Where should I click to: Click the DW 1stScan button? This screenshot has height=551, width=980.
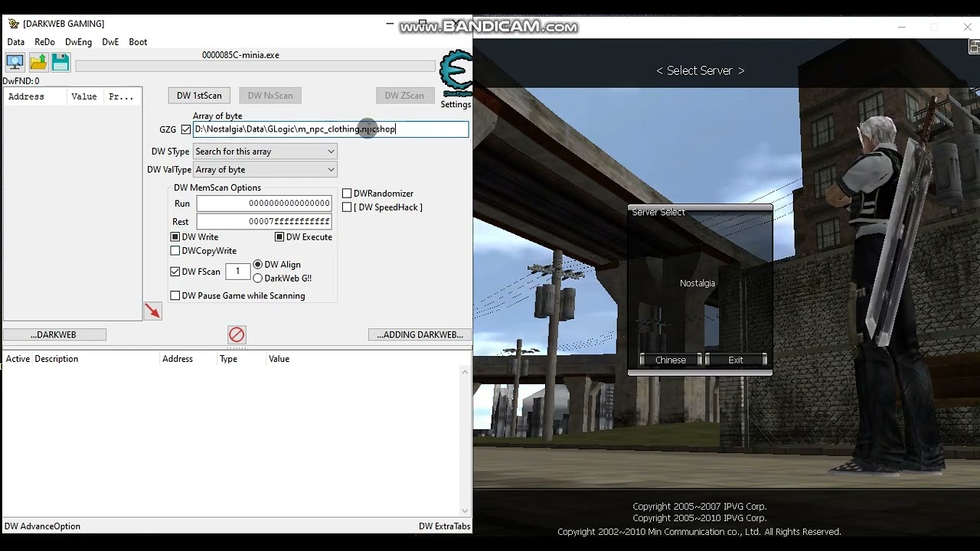tap(199, 96)
